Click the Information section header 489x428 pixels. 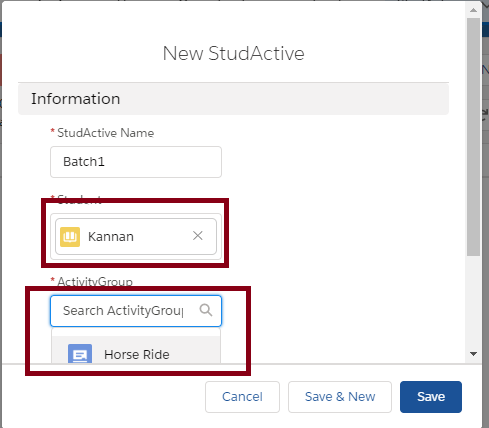(x=233, y=99)
